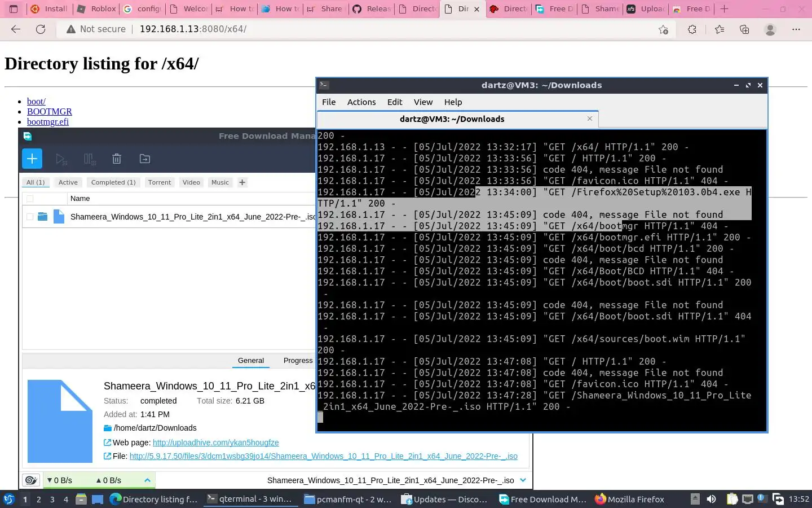Open the Help menu in qterminal
The image size is (812, 508).
point(453,102)
